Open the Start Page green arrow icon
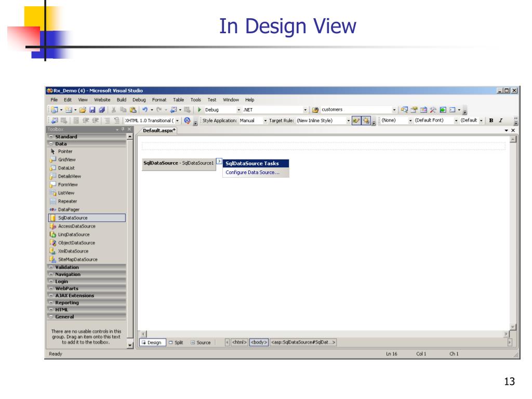 point(443,110)
